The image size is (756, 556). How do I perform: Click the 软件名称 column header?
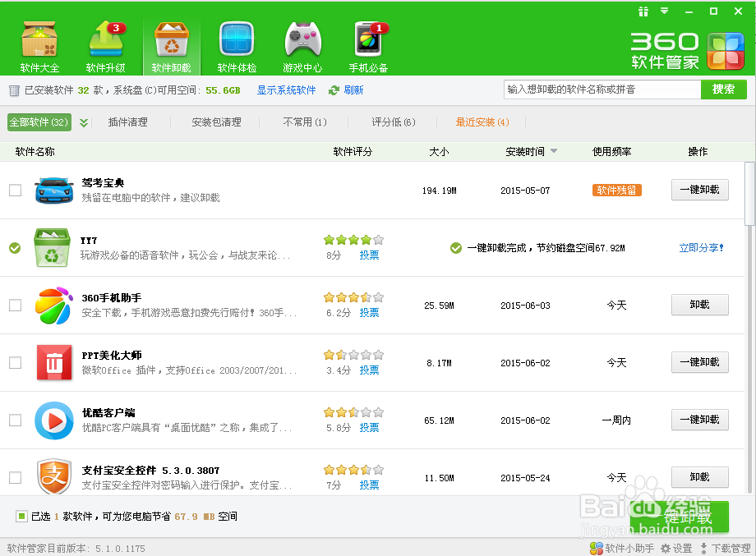35,152
